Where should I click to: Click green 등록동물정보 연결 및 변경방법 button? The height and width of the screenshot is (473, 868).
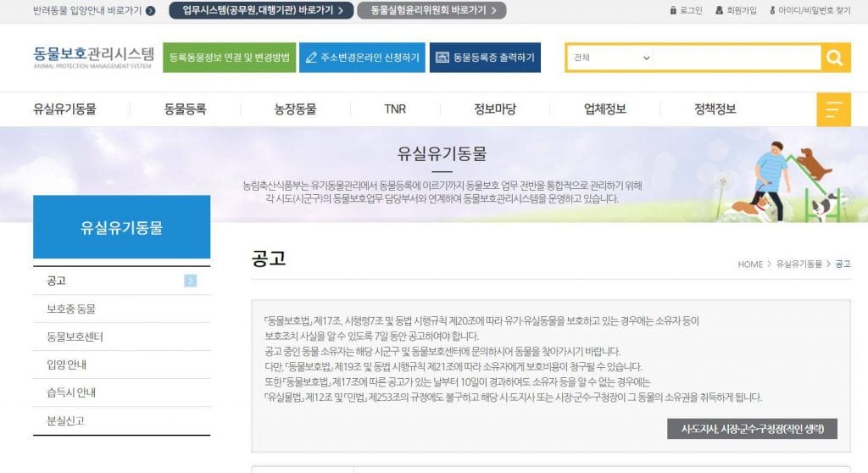click(229, 58)
